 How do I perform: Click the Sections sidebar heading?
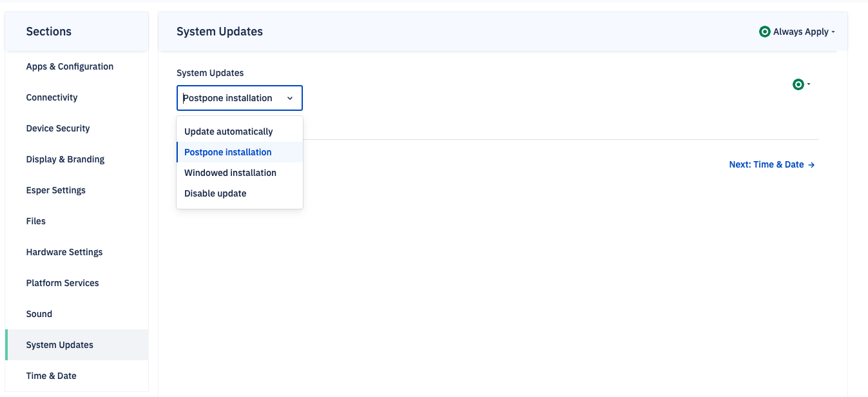click(x=49, y=32)
